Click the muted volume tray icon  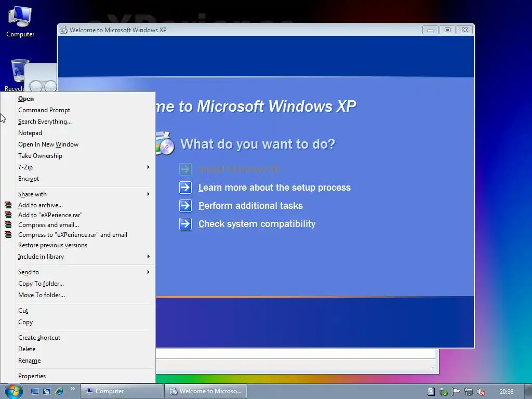coord(481,392)
